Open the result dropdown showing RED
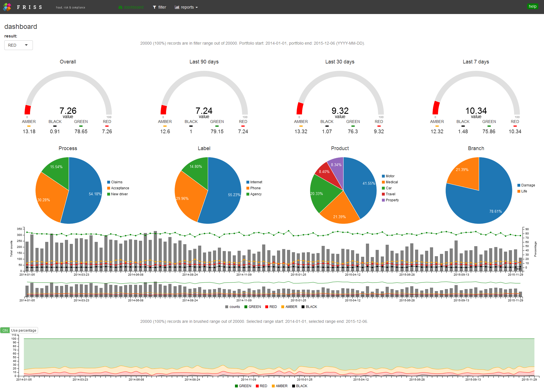544x392 pixels. coord(18,45)
